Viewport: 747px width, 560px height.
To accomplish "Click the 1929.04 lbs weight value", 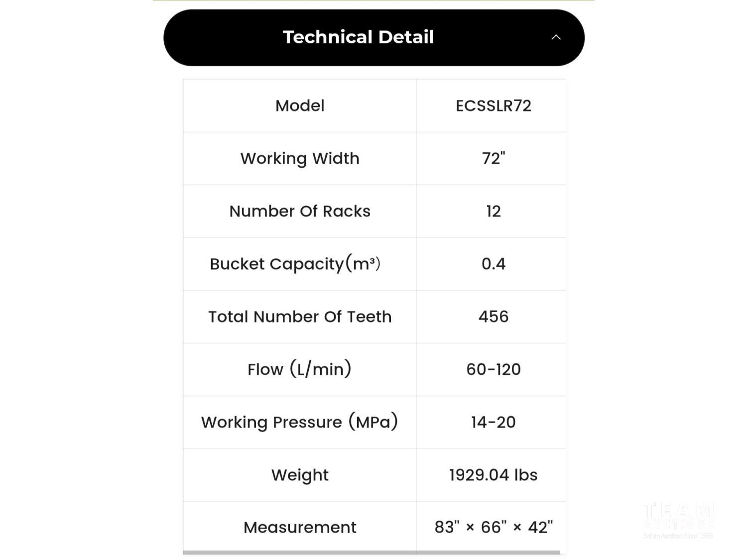I will tap(493, 475).
